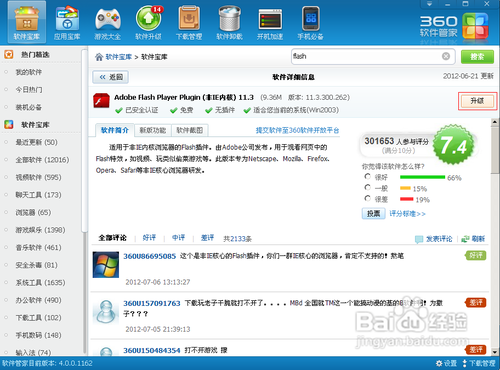Open 软件卸载 trash can icon
This screenshot has height=370, width=500.
point(229,22)
